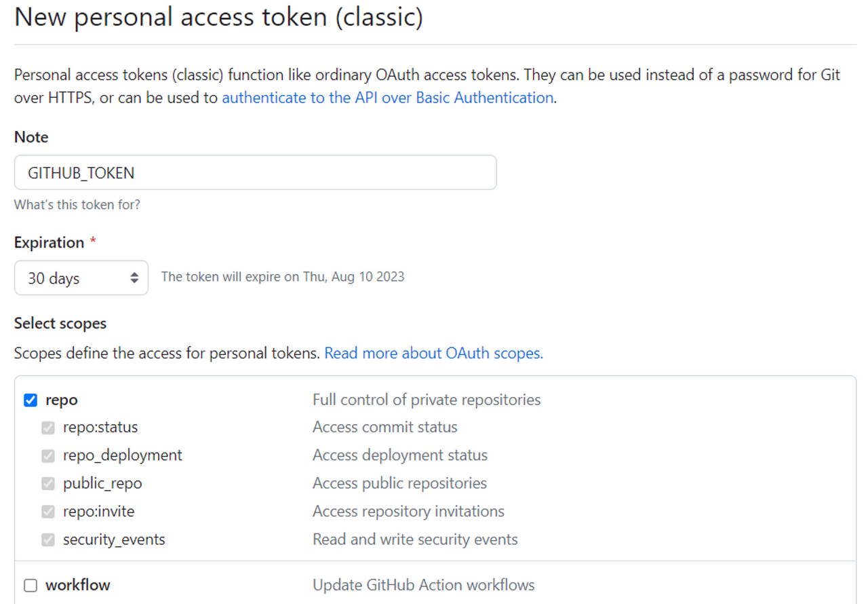The height and width of the screenshot is (604, 868).
Task: Enable the workflow scope checkbox
Action: coord(31,585)
